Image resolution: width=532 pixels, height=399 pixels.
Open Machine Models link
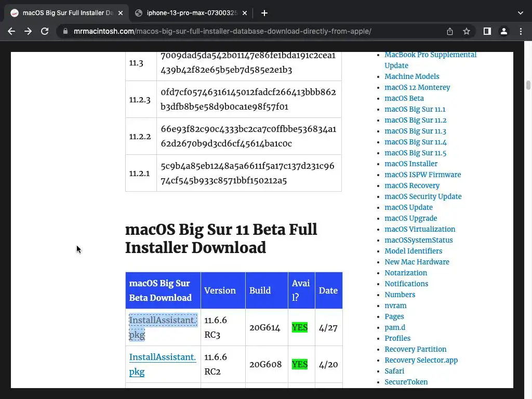coord(412,76)
